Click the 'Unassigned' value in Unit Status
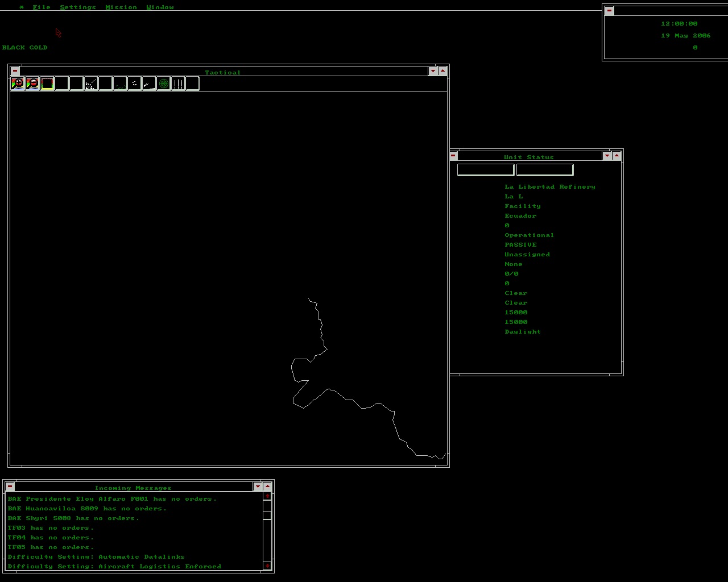This screenshot has height=582, width=728. pyautogui.click(x=527, y=254)
